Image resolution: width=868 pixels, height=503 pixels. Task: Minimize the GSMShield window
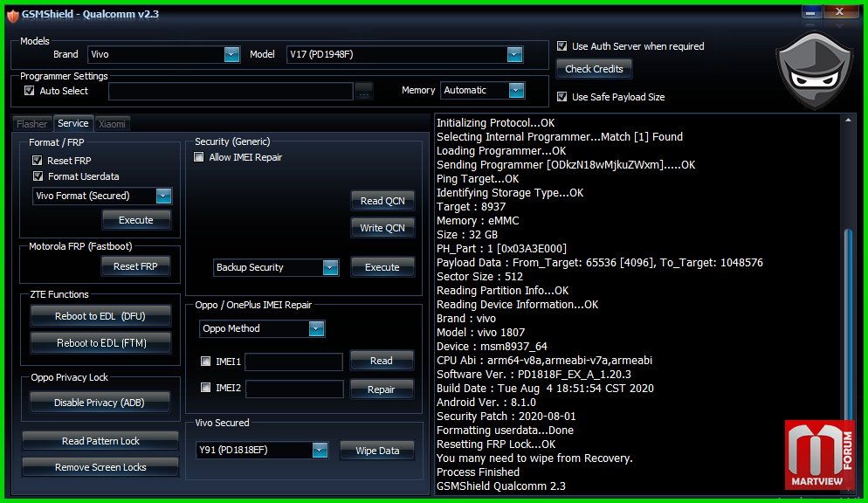(810, 11)
